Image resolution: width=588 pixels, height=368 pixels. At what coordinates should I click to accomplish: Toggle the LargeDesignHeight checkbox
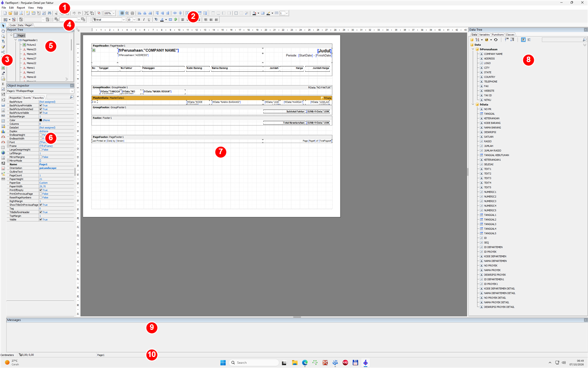(40, 149)
